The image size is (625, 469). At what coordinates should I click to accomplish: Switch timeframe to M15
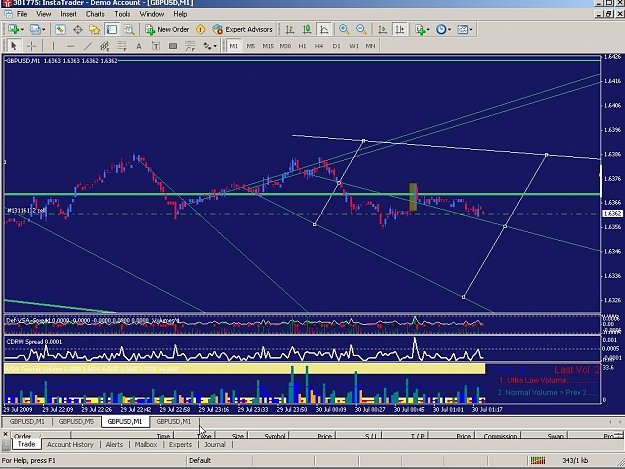tap(268, 46)
